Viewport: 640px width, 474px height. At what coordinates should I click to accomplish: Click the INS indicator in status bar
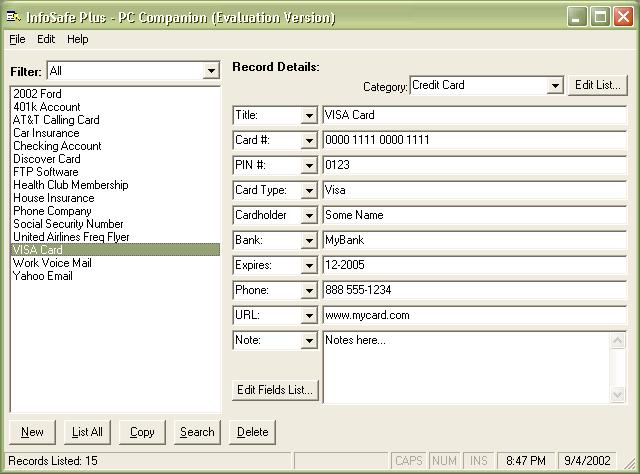click(478, 461)
